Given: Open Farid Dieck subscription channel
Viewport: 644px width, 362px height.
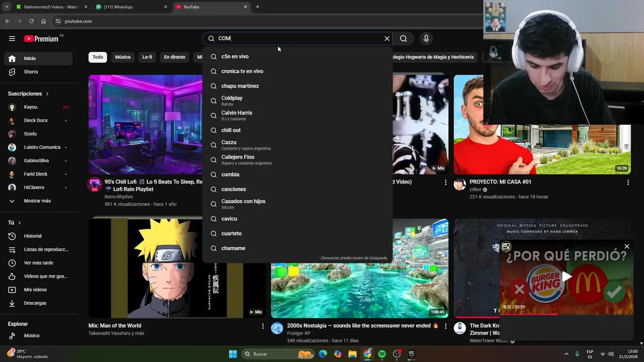Looking at the screenshot, I should pos(38,174).
